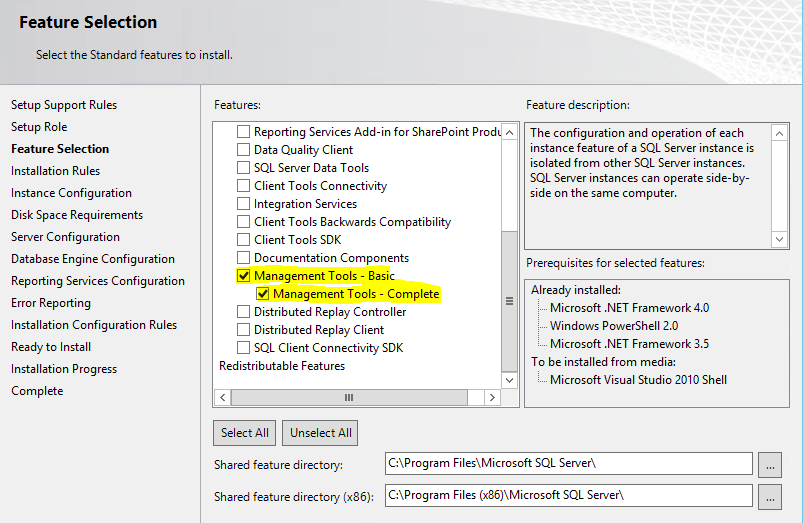
Task: Enable the Data Quality Client checkbox
Action: pyautogui.click(x=243, y=150)
